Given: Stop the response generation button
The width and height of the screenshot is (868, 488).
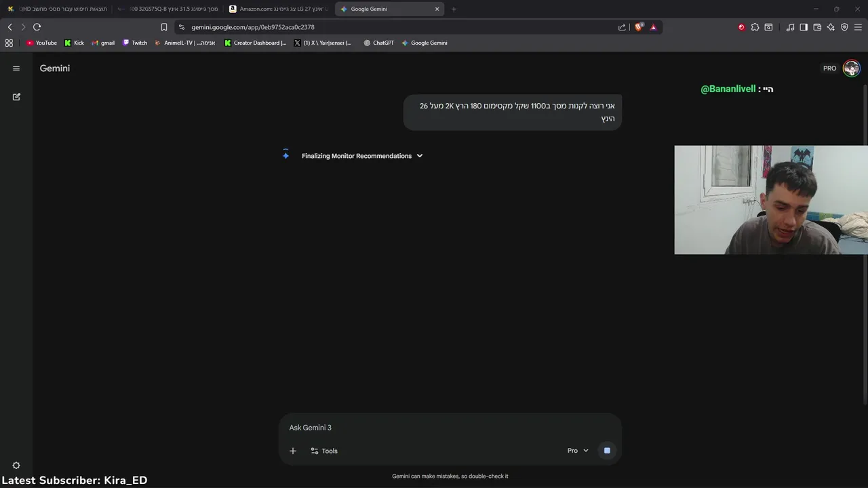Looking at the screenshot, I should tap(607, 451).
